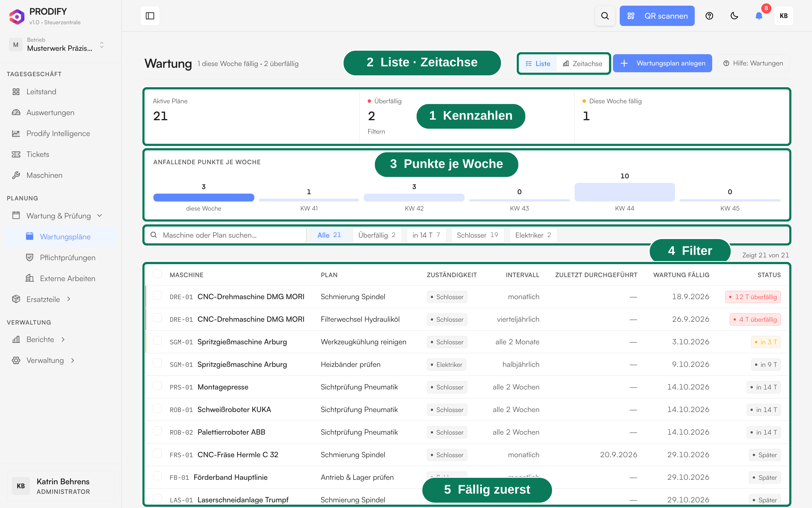Select Wartungspläne calendar entry
The width and height of the screenshot is (812, 508).
[x=60, y=237]
